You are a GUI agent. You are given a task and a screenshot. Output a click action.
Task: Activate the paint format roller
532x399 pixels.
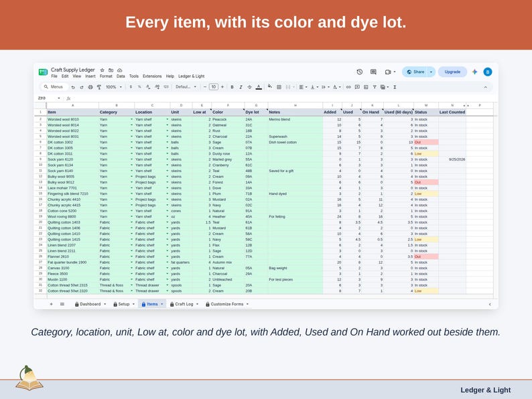pos(99,87)
